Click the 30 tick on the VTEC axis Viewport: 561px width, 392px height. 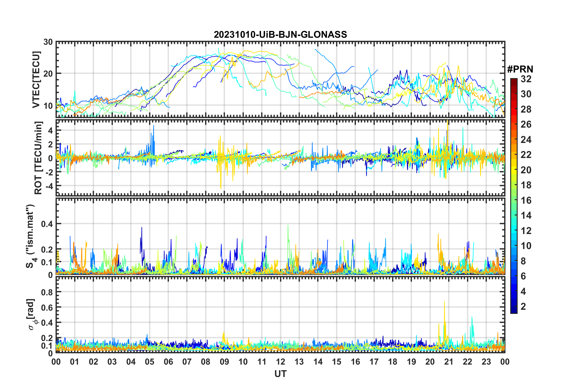(x=48, y=42)
